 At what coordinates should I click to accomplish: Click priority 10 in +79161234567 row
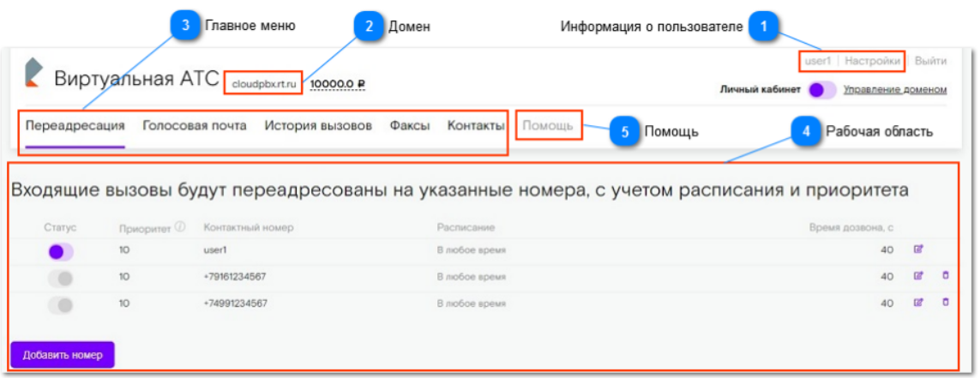coord(123,275)
